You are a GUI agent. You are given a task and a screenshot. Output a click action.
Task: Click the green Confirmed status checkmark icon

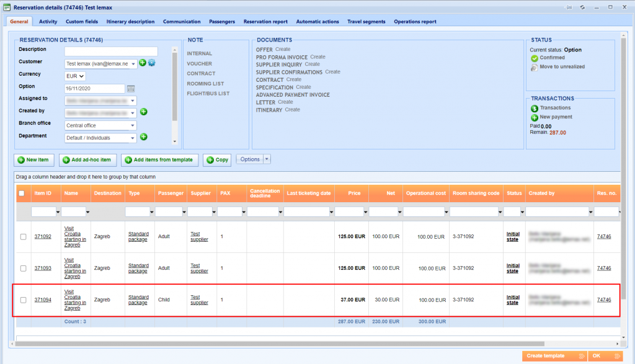(x=534, y=58)
